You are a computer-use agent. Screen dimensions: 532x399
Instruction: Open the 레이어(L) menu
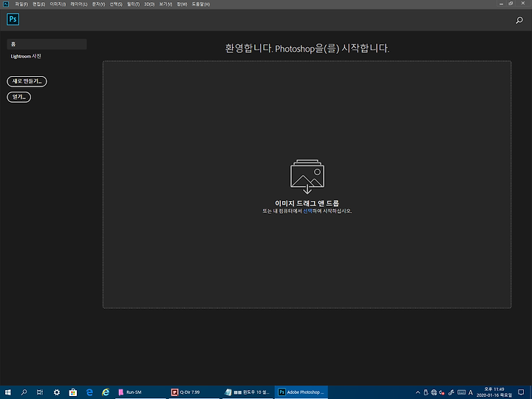coord(79,4)
